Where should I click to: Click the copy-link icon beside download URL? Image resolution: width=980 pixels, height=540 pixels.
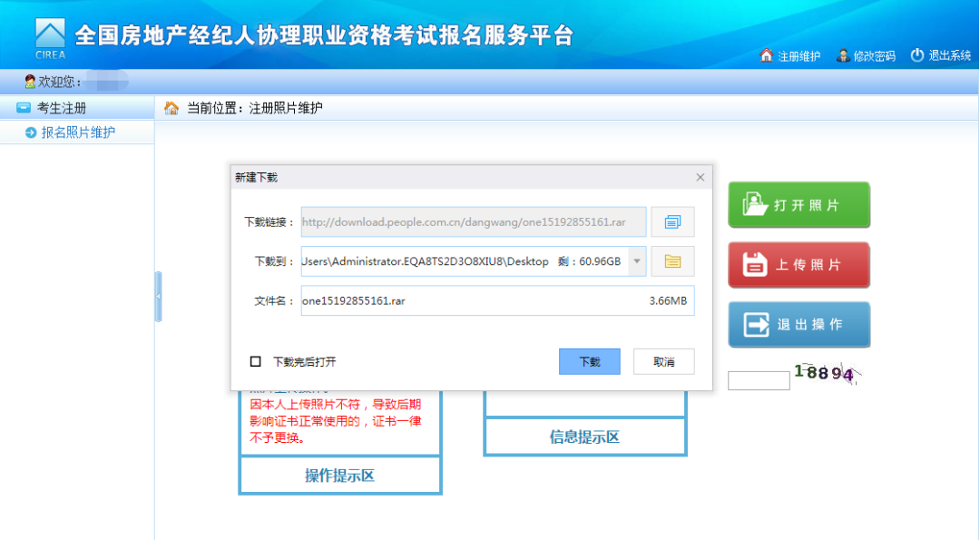[672, 222]
